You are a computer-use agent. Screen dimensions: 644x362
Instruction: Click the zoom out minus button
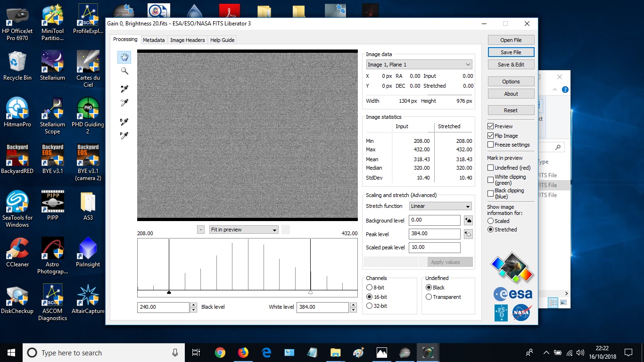pos(201,230)
